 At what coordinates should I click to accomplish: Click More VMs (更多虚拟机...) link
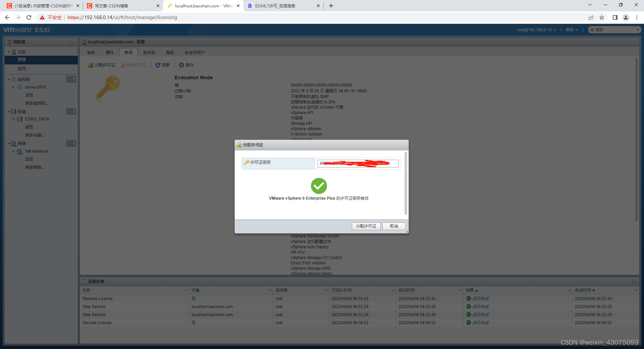point(37,103)
